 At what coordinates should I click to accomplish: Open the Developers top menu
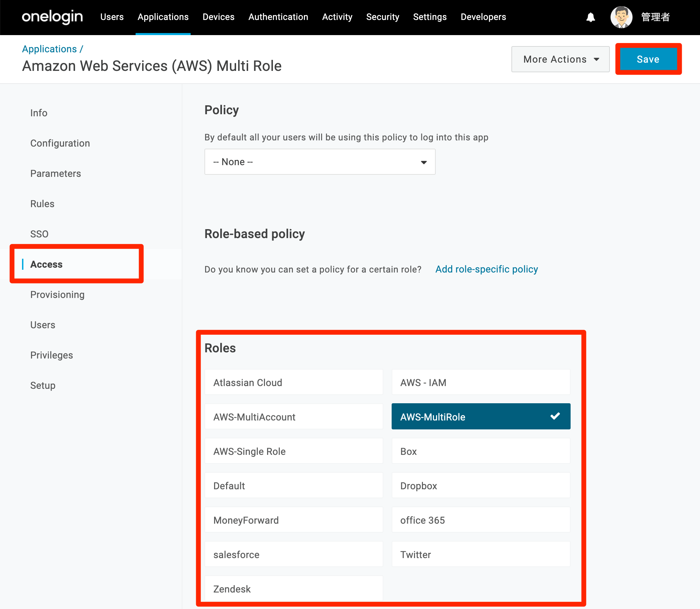[x=483, y=17]
